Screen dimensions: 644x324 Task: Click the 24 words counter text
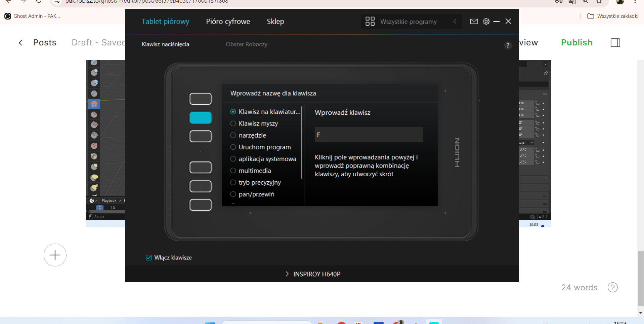pos(579,288)
